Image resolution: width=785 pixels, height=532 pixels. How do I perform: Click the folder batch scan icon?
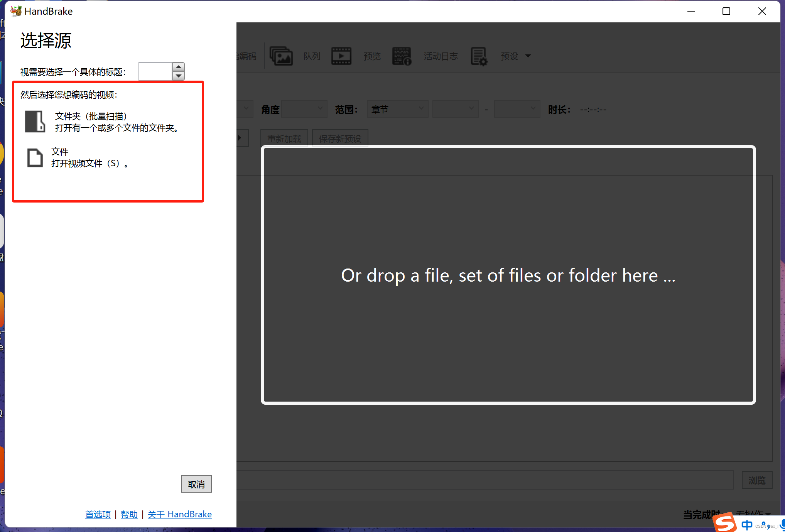coord(35,122)
